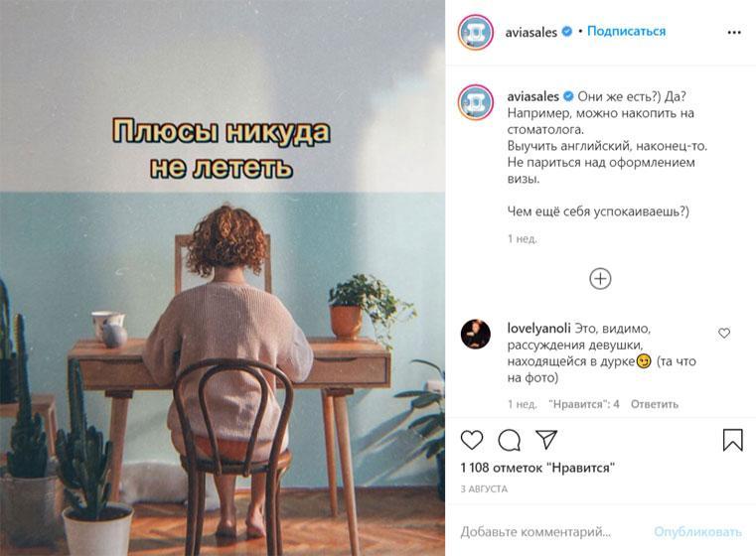Image resolution: width=756 pixels, height=556 pixels.
Task: Save post with bookmark icon
Action: (x=732, y=440)
